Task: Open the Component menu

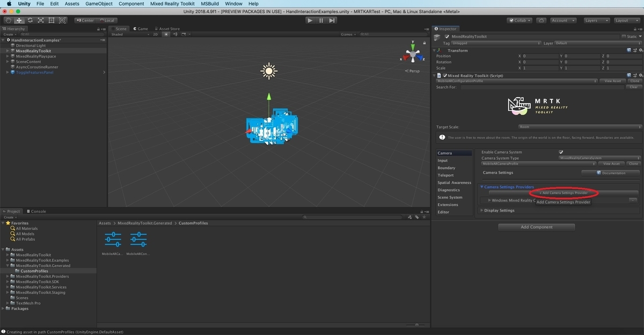Action: click(x=131, y=4)
